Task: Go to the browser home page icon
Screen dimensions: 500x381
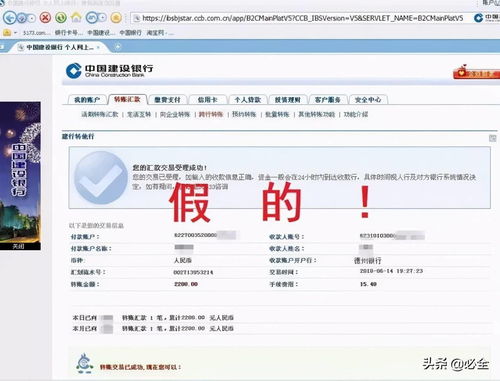Action: pyautogui.click(x=76, y=17)
